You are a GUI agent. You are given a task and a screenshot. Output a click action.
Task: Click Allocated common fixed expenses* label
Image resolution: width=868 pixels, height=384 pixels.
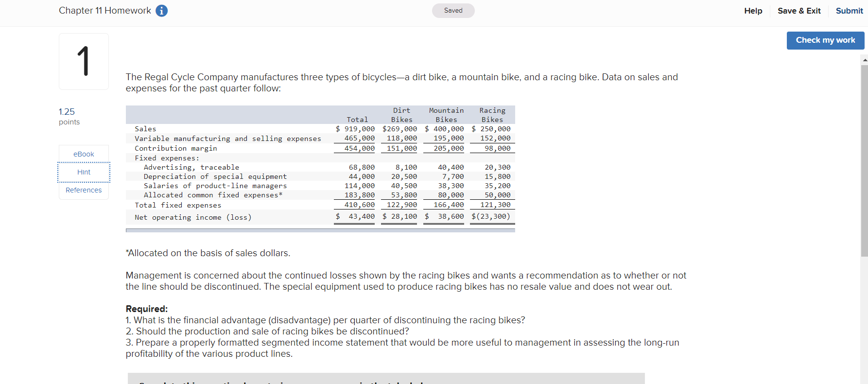pyautogui.click(x=213, y=195)
